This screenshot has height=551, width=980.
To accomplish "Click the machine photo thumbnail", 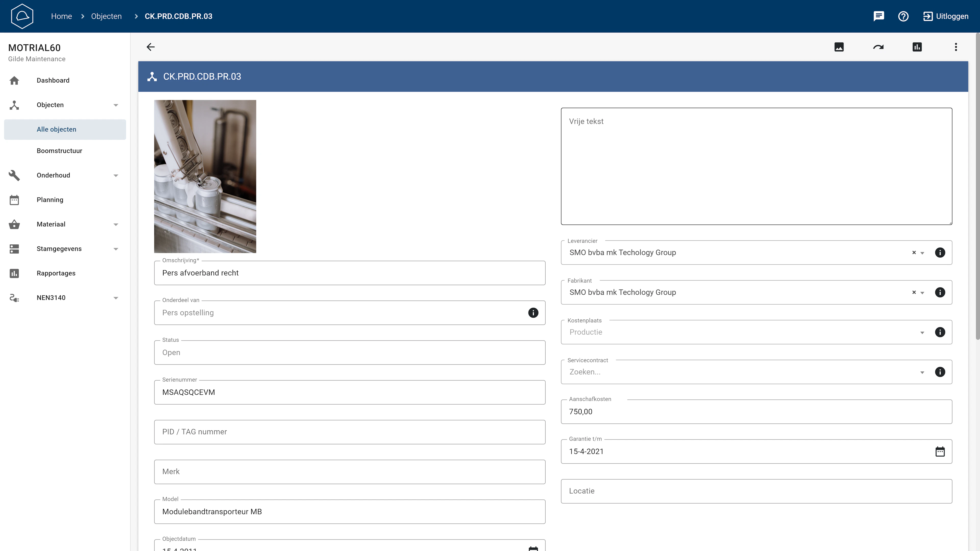I will coord(205,176).
